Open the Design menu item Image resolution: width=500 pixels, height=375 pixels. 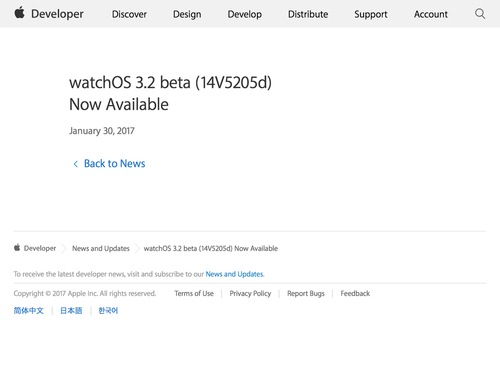tap(187, 14)
